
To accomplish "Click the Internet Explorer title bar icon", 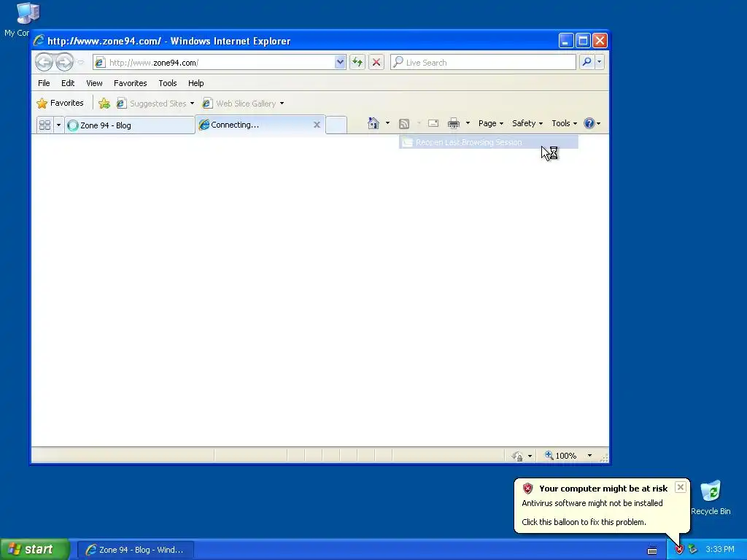I will tap(39, 41).
